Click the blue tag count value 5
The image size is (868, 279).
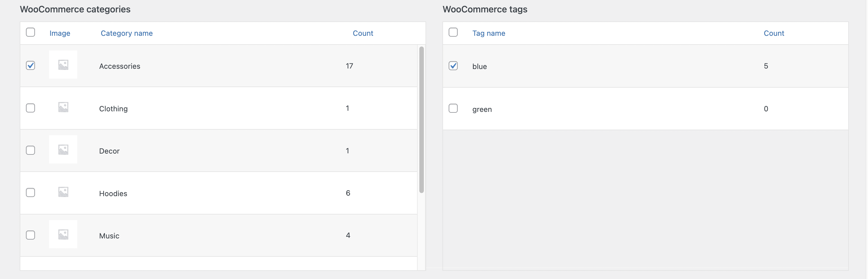766,66
